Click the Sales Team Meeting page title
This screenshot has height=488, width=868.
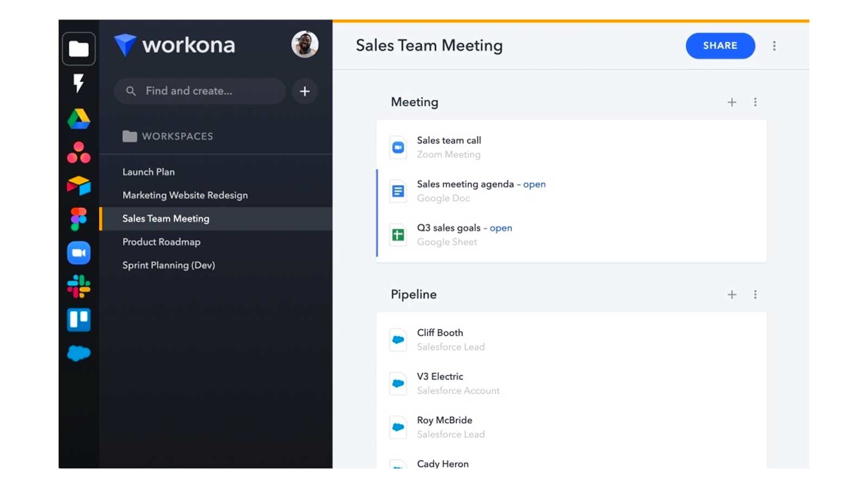point(429,46)
